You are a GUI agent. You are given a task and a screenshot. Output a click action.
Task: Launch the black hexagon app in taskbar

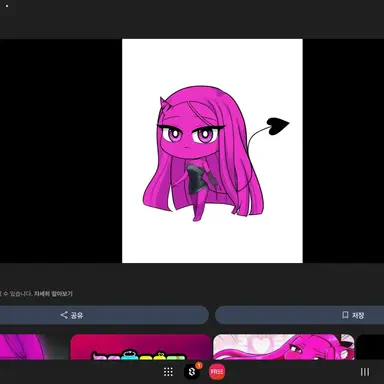pyautogui.click(x=192, y=372)
